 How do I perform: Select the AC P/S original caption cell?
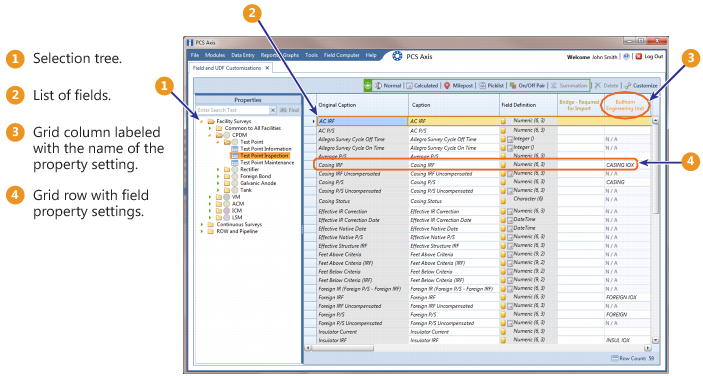click(362, 130)
